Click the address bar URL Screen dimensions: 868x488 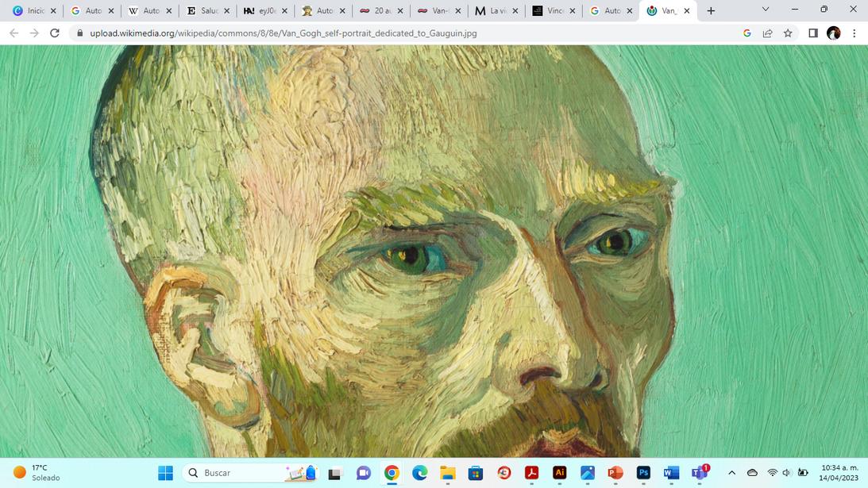(284, 33)
